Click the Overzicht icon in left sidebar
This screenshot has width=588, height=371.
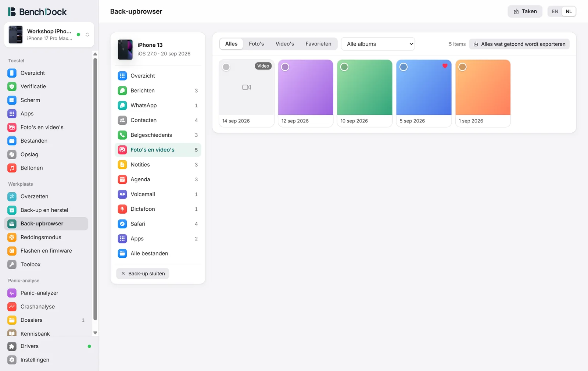click(12, 73)
